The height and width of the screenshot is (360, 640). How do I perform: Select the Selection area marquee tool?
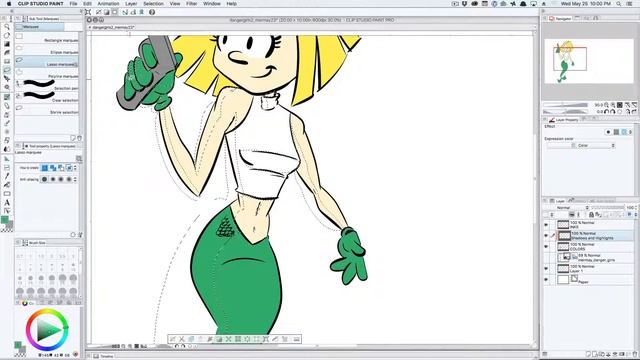pyautogui.click(x=7, y=70)
